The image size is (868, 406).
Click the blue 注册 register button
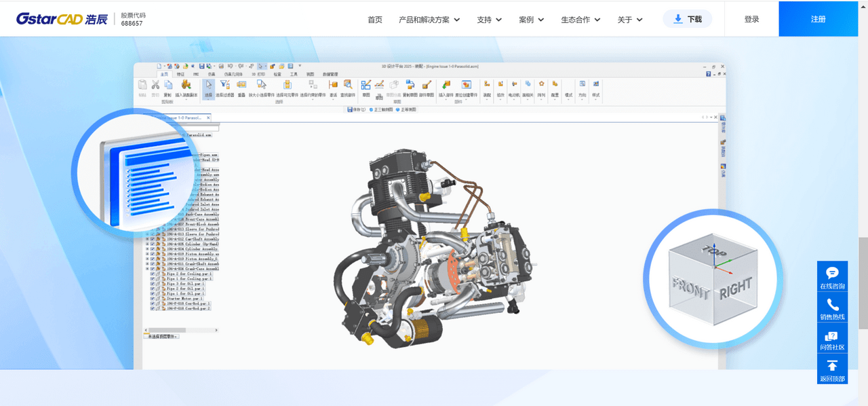818,19
